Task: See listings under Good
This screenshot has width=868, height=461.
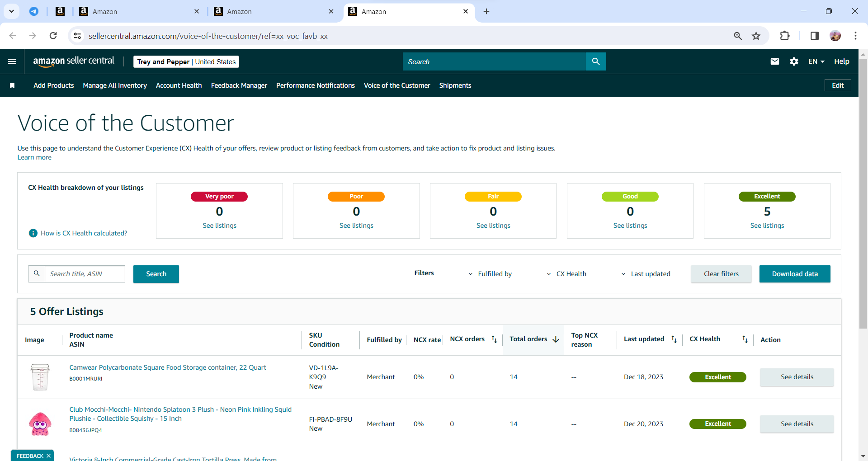Action: [630, 226]
